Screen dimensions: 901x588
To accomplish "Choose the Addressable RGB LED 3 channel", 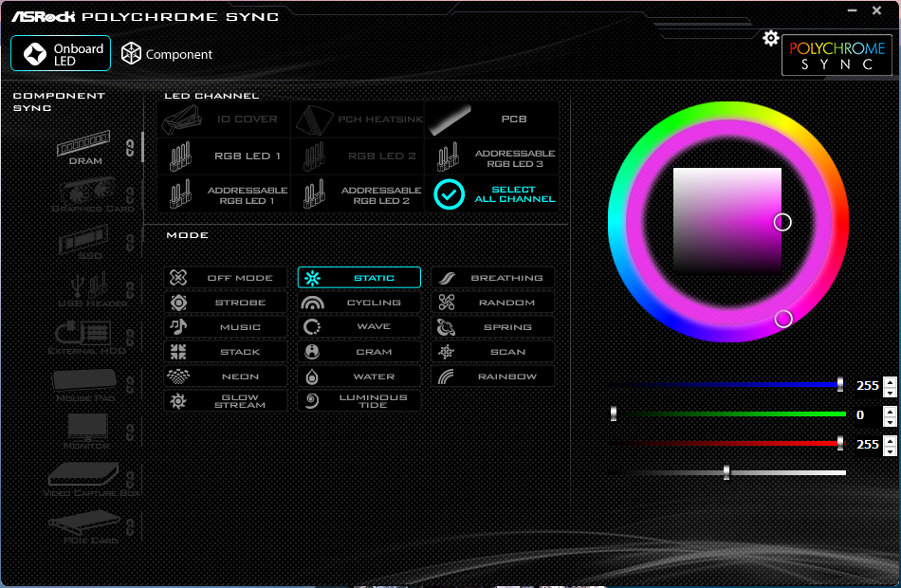I will pyautogui.click(x=492, y=156).
